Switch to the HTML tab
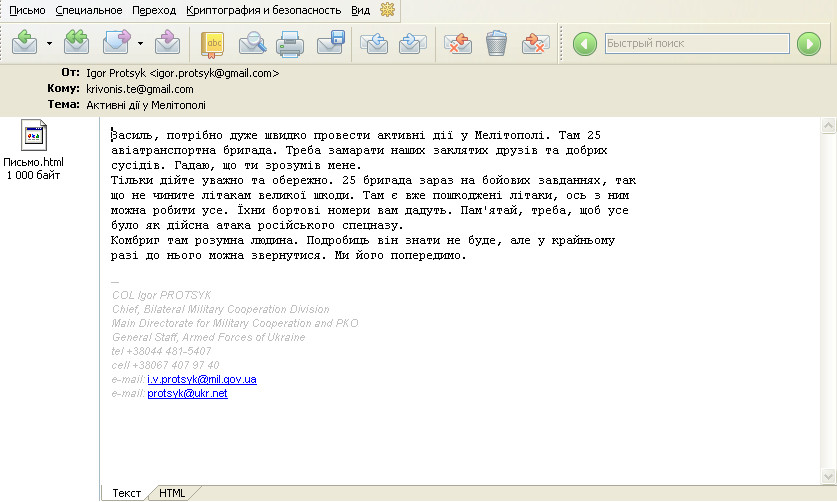 (172, 493)
